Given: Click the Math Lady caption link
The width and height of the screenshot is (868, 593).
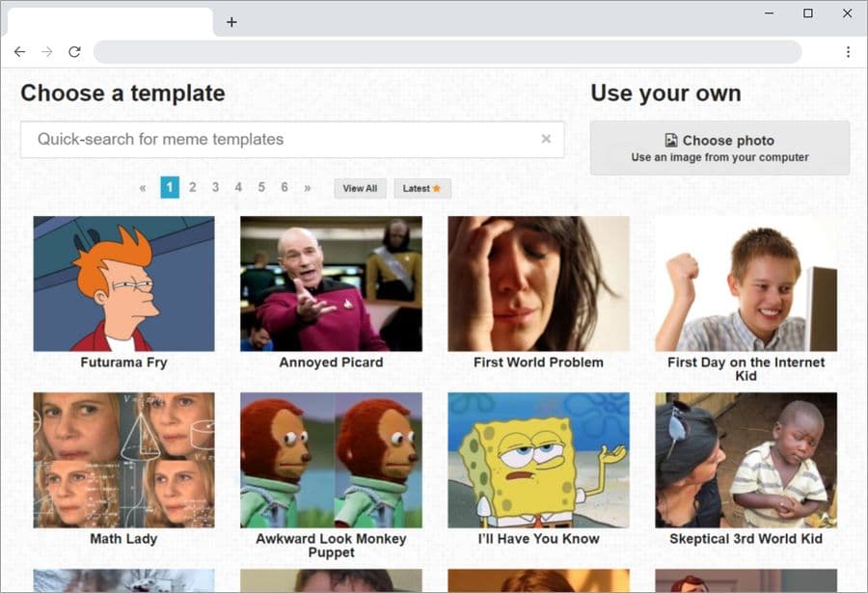Looking at the screenshot, I should pos(124,539).
